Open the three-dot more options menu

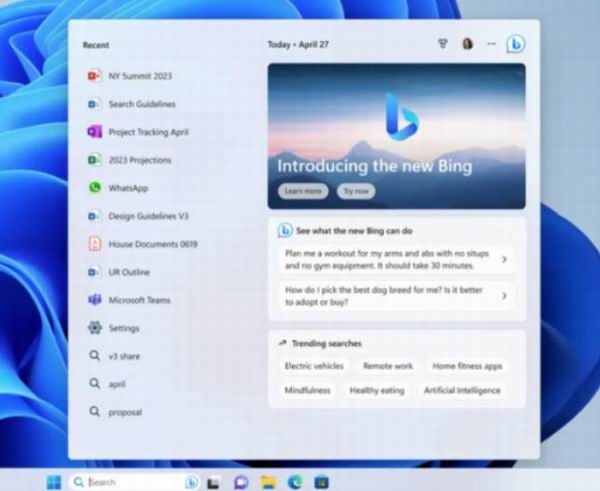[x=491, y=44]
